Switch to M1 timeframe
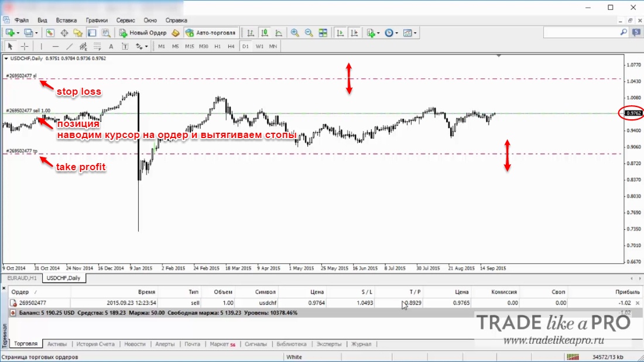The width and height of the screenshot is (644, 362). coord(162,46)
